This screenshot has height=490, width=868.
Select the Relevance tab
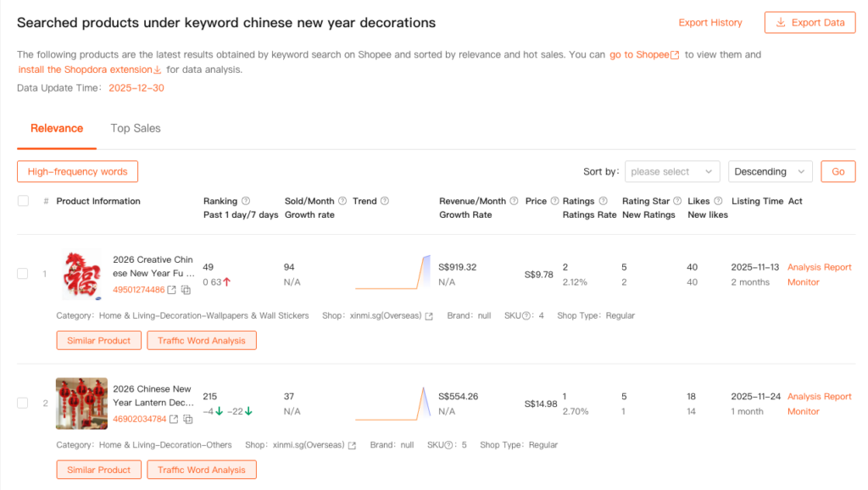click(x=57, y=129)
